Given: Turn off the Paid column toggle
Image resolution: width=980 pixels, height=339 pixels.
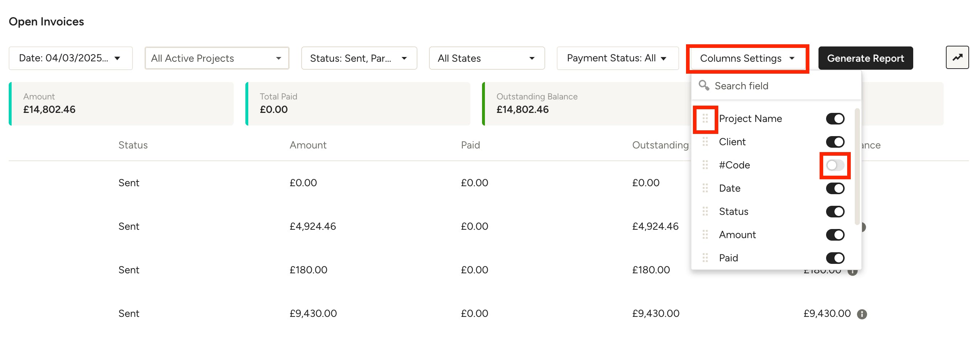Looking at the screenshot, I should pyautogui.click(x=835, y=258).
